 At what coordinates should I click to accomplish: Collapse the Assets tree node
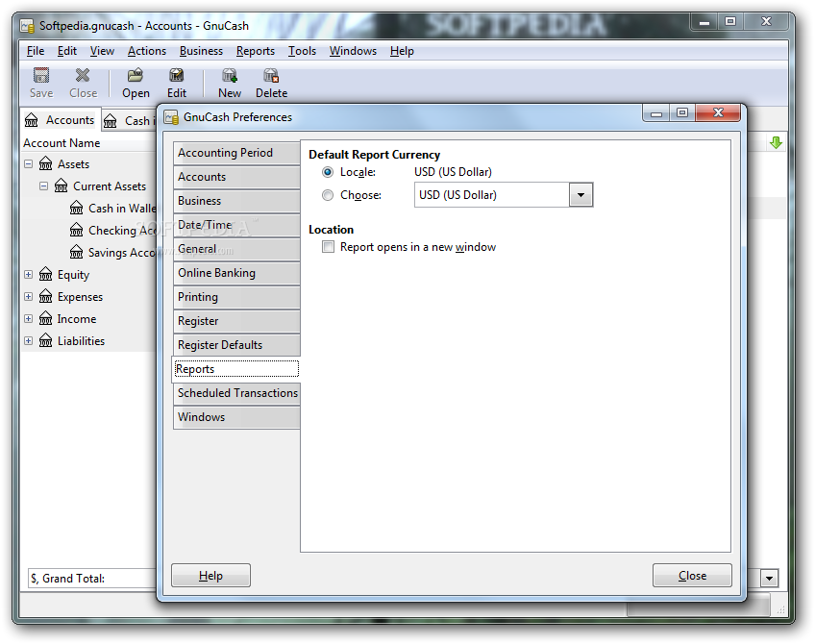tap(29, 163)
